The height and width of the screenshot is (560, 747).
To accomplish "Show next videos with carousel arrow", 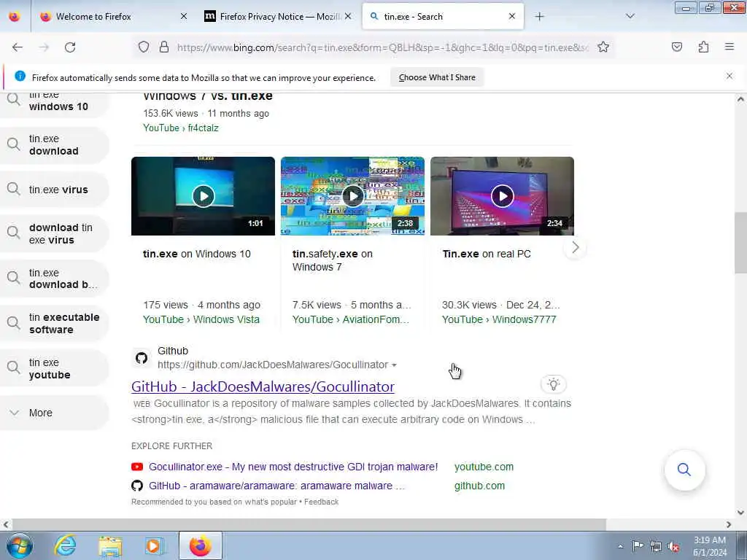I will tap(575, 248).
